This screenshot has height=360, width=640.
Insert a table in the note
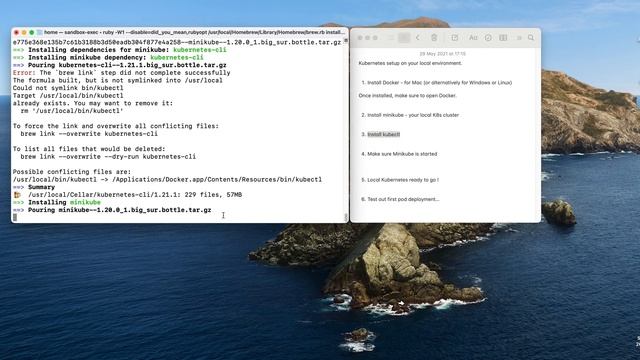pos(503,38)
